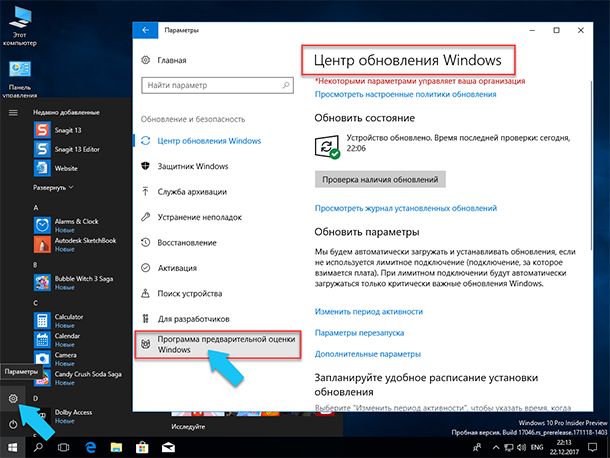Open network icon in system tray
The image size is (610, 458).
pyautogui.click(x=508, y=447)
